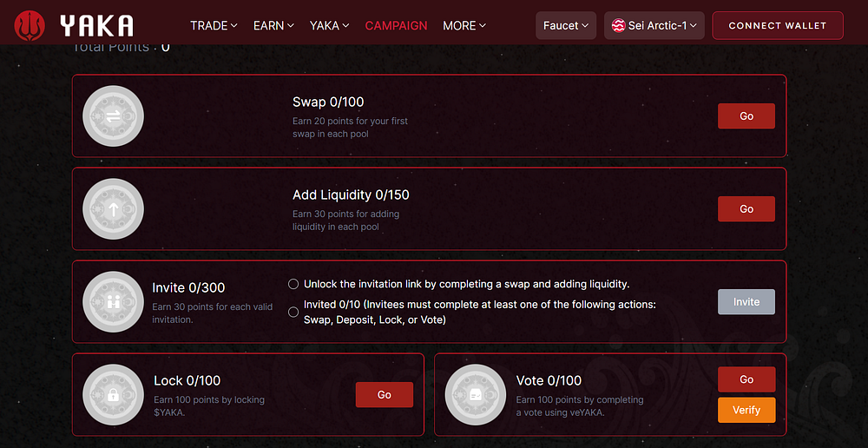This screenshot has height=448, width=868.
Task: Click 'Earn 100 points by locking $YAKA' text
Action: 209,406
